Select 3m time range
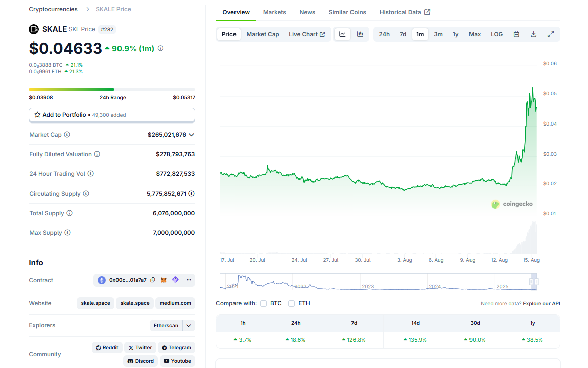This screenshot has width=588, height=368. coord(438,34)
